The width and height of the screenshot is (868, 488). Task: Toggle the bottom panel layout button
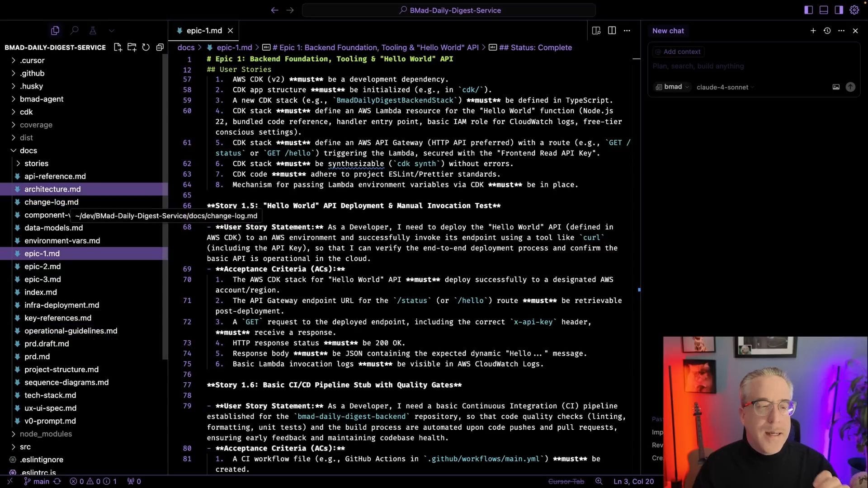(824, 10)
